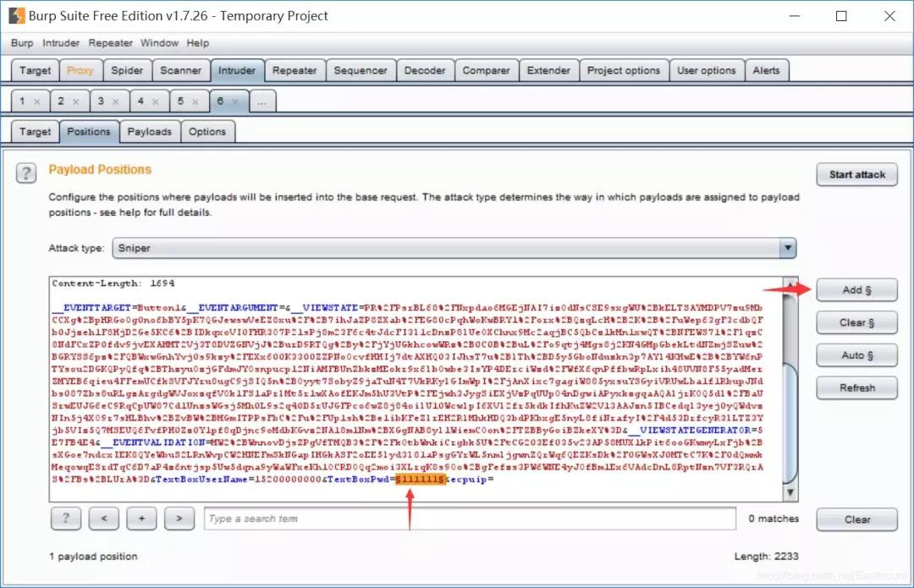
Task: Open the User options tab
Action: click(707, 70)
